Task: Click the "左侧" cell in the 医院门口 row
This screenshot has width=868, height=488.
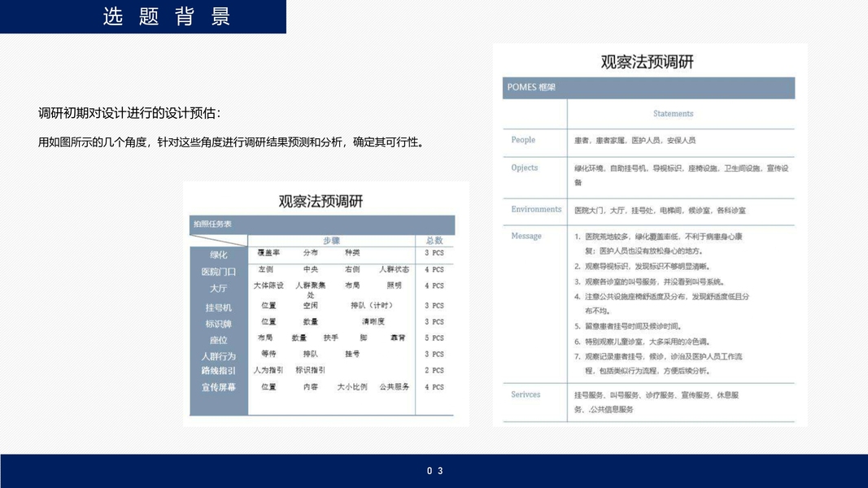Action: tap(266, 269)
